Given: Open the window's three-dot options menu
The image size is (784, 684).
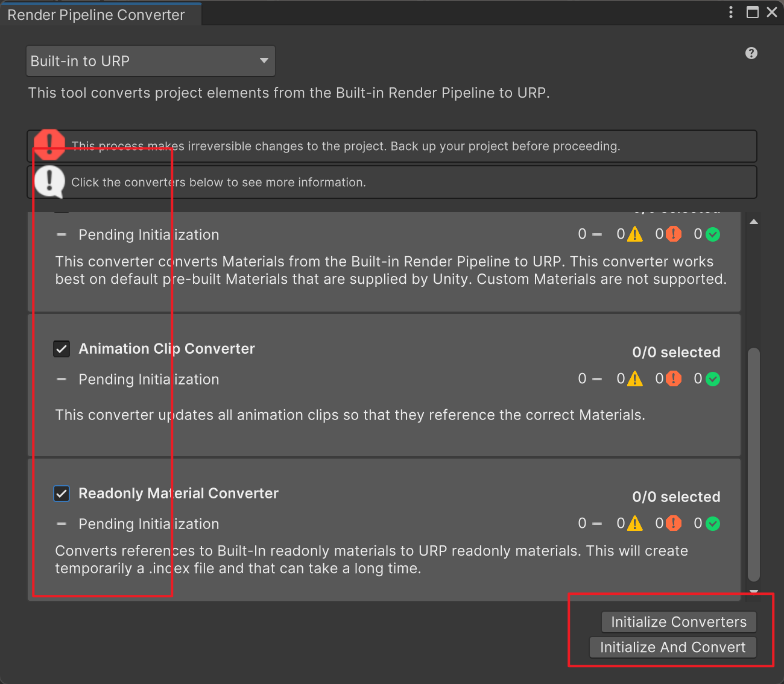Looking at the screenshot, I should [x=731, y=12].
